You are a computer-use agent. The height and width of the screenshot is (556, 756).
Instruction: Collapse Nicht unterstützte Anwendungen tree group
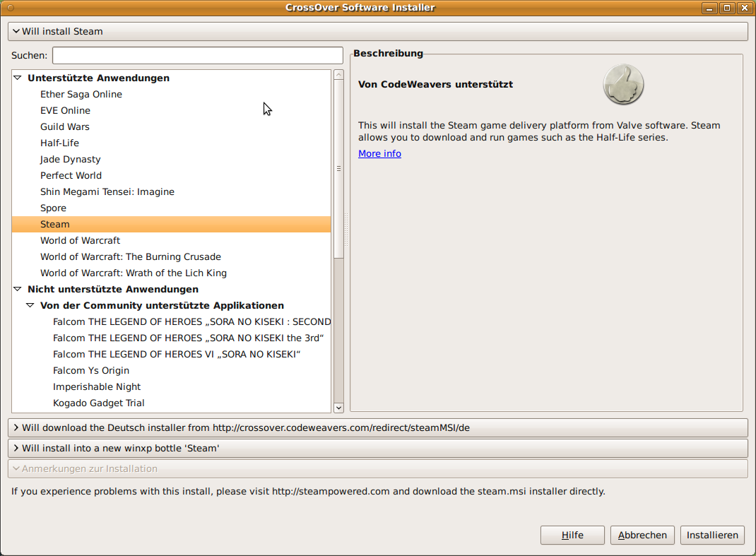18,289
